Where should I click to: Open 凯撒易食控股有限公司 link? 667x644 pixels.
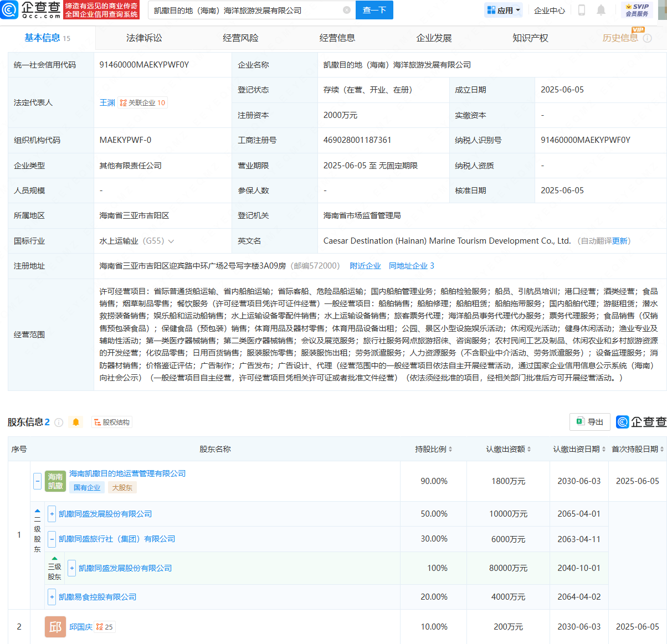pyautogui.click(x=98, y=597)
